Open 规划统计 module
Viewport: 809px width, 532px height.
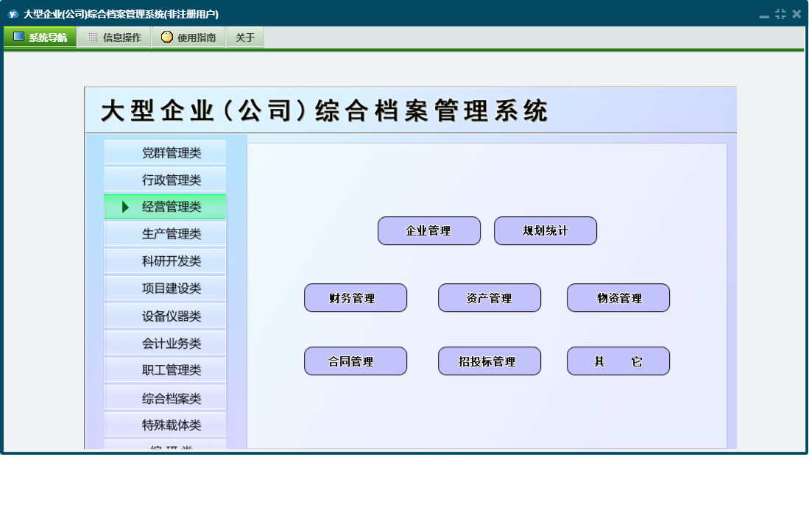point(545,230)
